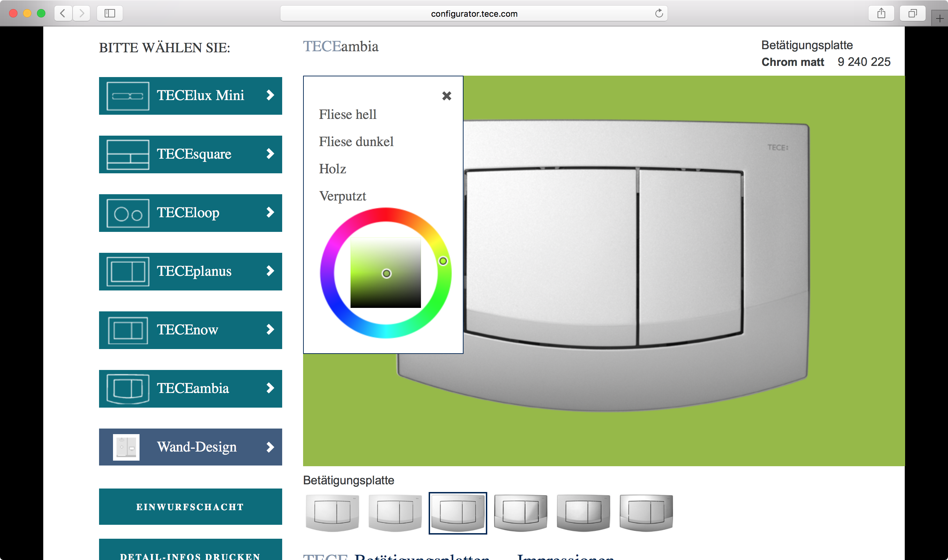Click the TECEnow plate icon
Screen dimensions: 948x560
[x=126, y=330]
